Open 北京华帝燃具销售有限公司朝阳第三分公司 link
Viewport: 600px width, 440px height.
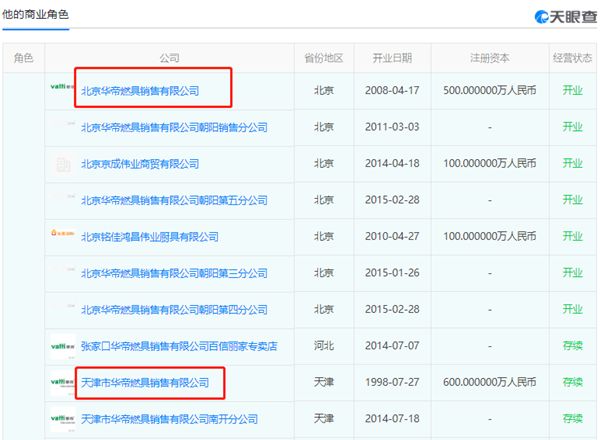[x=174, y=273]
